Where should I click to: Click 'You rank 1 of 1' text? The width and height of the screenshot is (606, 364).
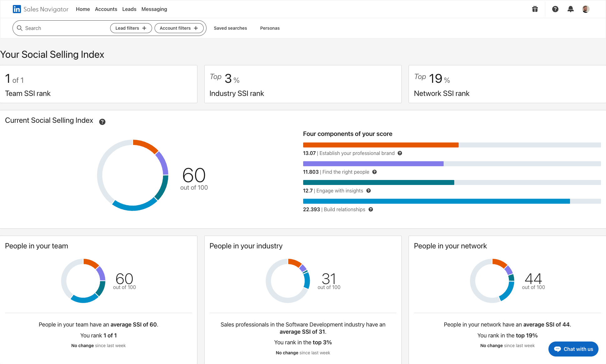click(x=99, y=336)
